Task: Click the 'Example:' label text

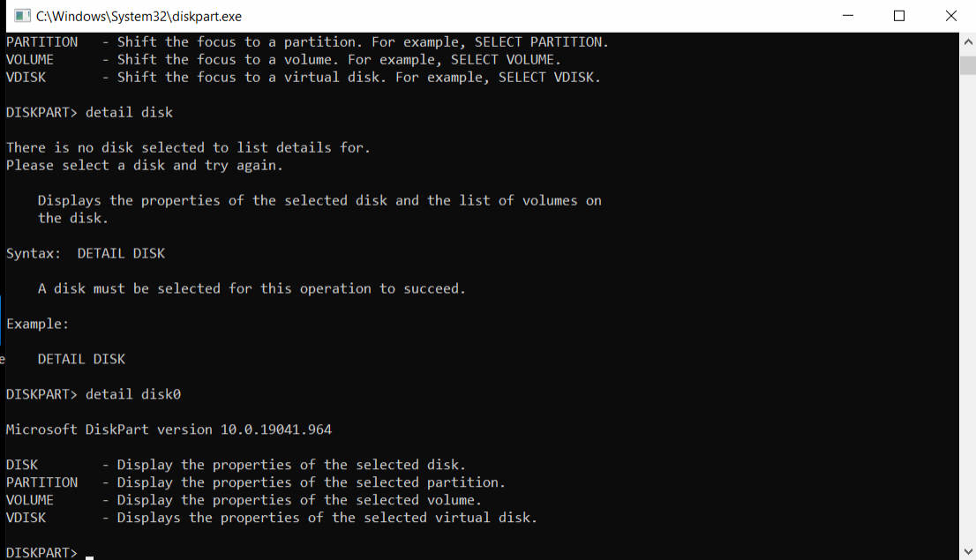Action: [x=37, y=324]
